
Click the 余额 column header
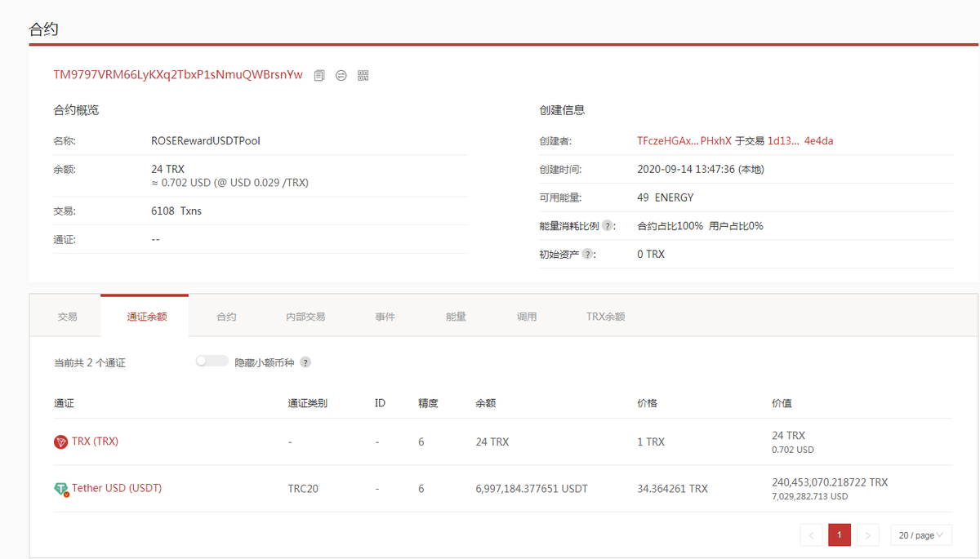pyautogui.click(x=485, y=403)
